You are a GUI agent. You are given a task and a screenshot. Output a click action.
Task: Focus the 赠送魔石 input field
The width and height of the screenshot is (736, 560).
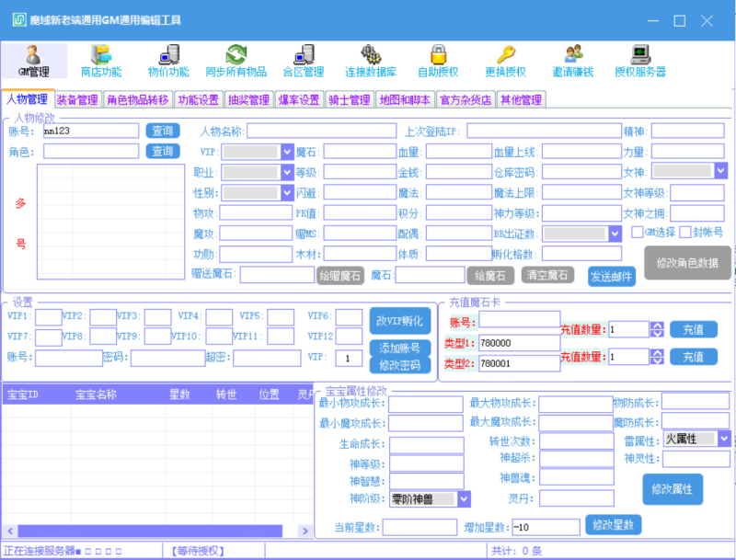(x=277, y=275)
